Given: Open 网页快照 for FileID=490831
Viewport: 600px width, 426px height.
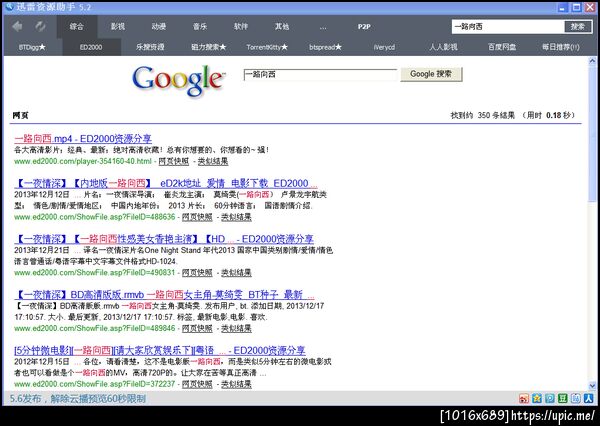Looking at the screenshot, I should tap(197, 273).
